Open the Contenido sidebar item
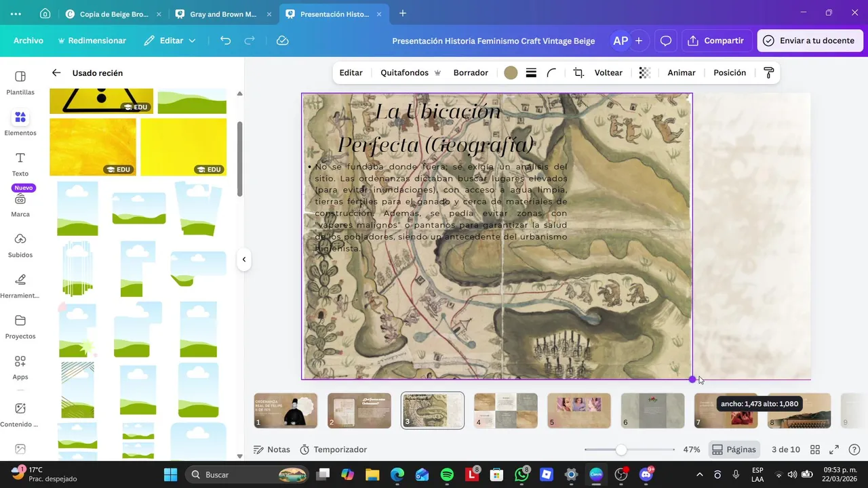 (x=20, y=415)
